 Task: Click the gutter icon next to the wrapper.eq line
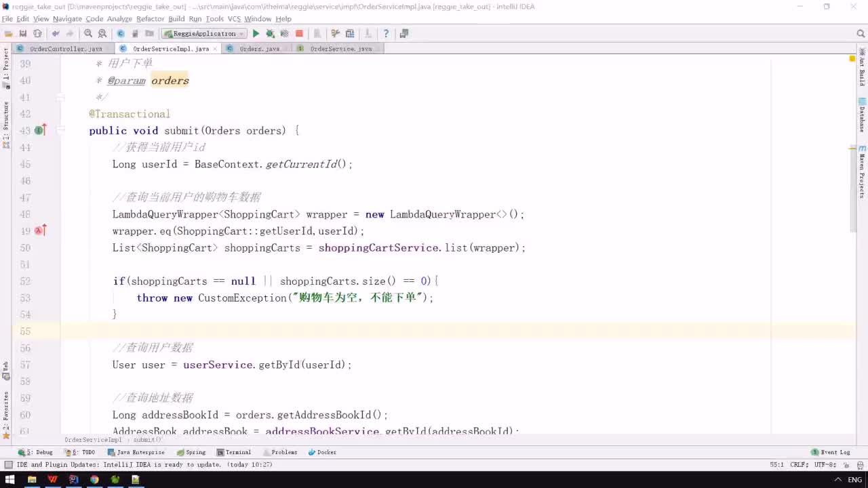click(40, 230)
